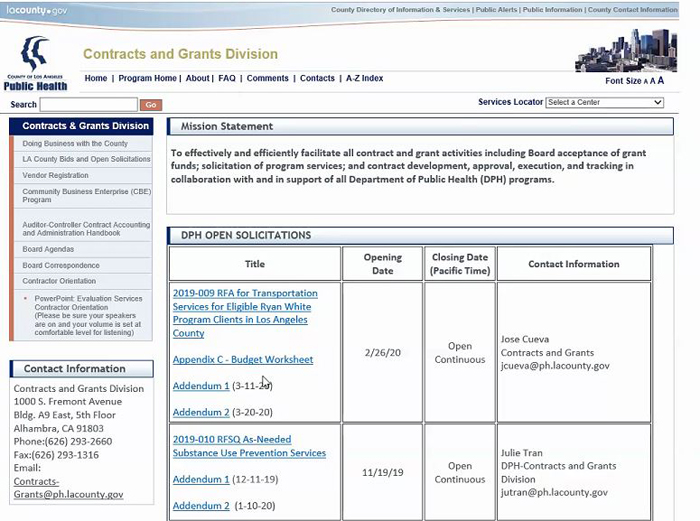Click the Los Angeles skyline image
The image size is (700, 521).
point(626,50)
